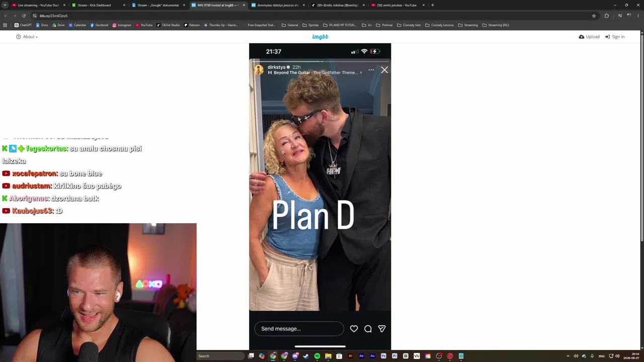Image resolution: width=644 pixels, height=362 pixels.
Task: Open the Drive bookmark
Action: pos(58,25)
